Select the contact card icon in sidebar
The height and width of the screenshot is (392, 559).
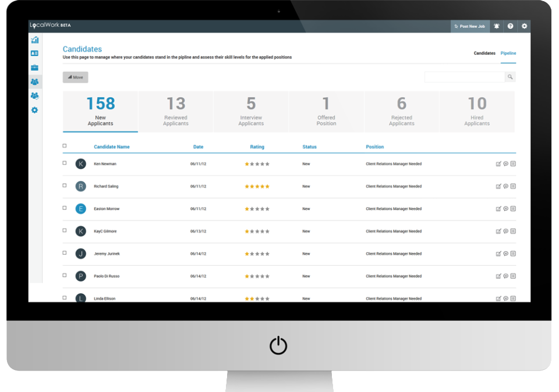tap(34, 53)
